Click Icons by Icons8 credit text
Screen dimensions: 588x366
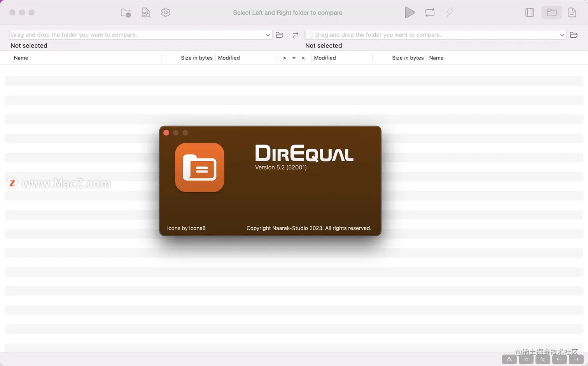pyautogui.click(x=186, y=228)
